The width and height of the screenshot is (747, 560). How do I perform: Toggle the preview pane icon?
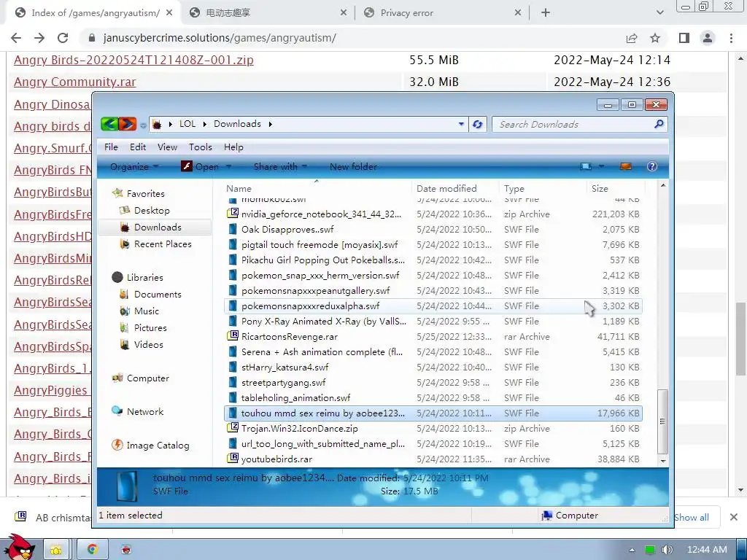click(x=625, y=166)
